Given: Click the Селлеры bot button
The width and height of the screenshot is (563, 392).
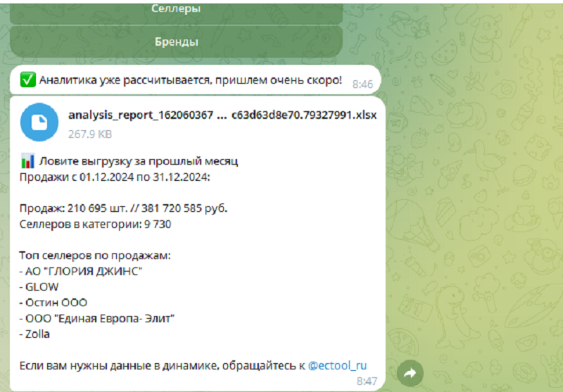Looking at the screenshot, I should 176,9.
